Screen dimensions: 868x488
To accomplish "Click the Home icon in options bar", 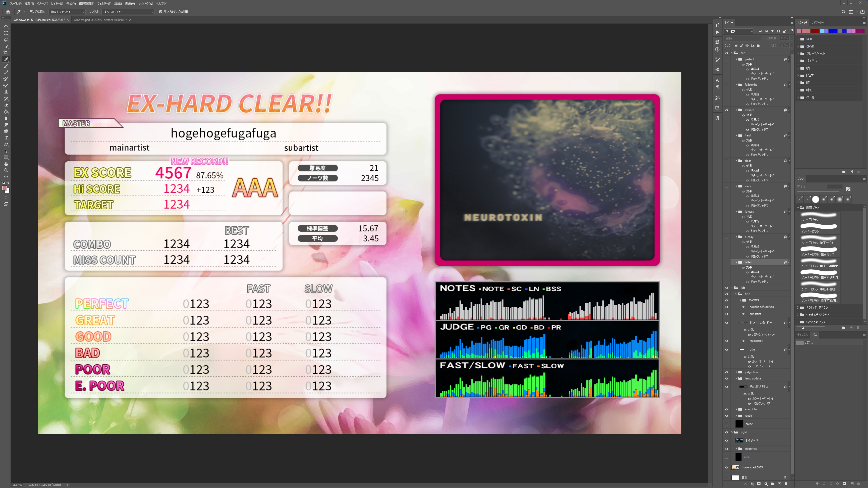I will click(8, 12).
